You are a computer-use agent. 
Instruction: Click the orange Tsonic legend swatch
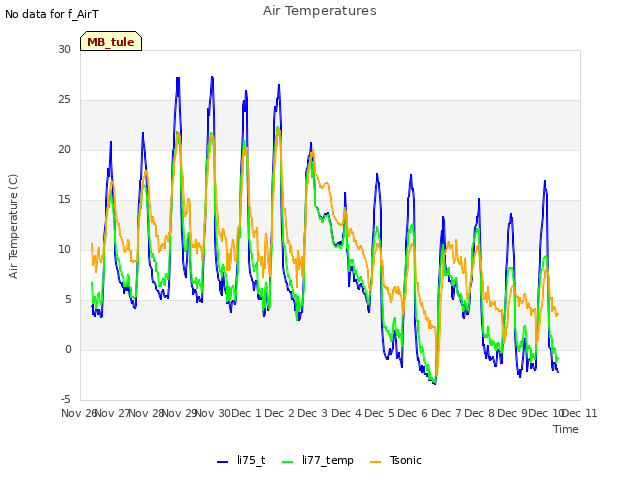pyautogui.click(x=376, y=462)
